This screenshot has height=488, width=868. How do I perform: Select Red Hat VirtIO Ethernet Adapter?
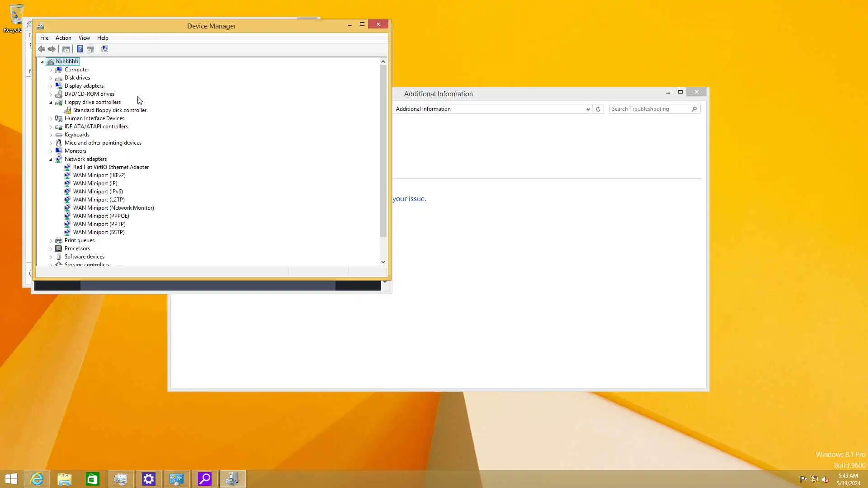[x=111, y=167]
